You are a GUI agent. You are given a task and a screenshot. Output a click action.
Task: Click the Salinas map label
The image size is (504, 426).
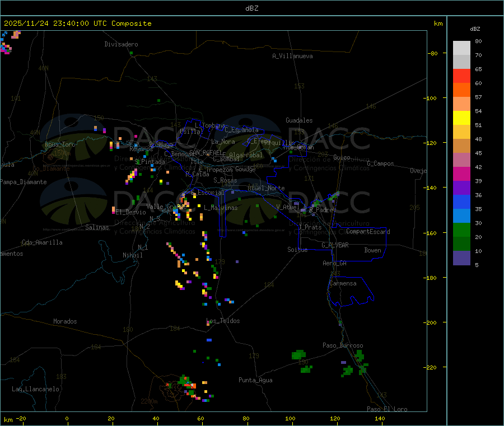[x=97, y=227]
